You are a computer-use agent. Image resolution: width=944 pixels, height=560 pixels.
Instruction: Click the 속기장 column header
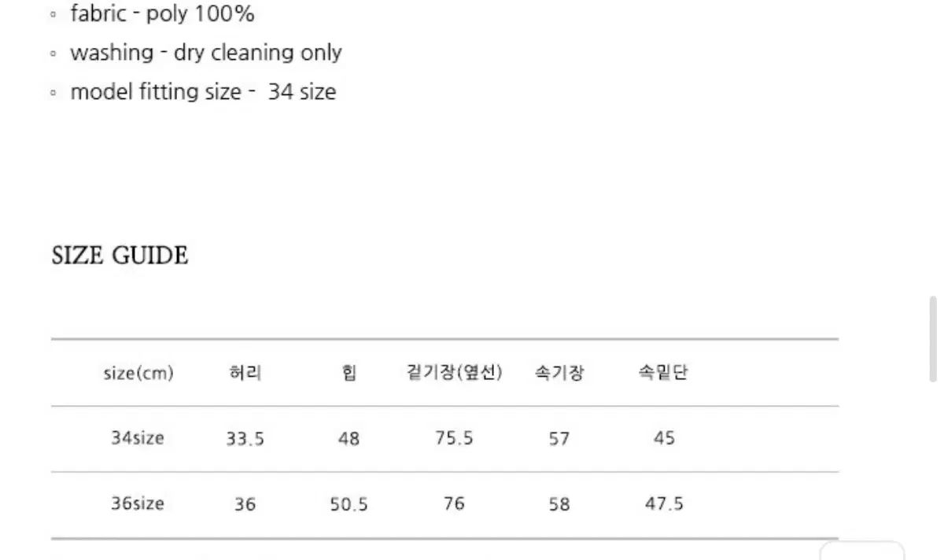[x=559, y=373]
